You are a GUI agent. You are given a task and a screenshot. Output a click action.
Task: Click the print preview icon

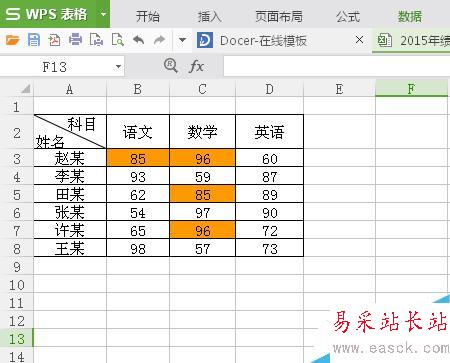tap(96, 40)
